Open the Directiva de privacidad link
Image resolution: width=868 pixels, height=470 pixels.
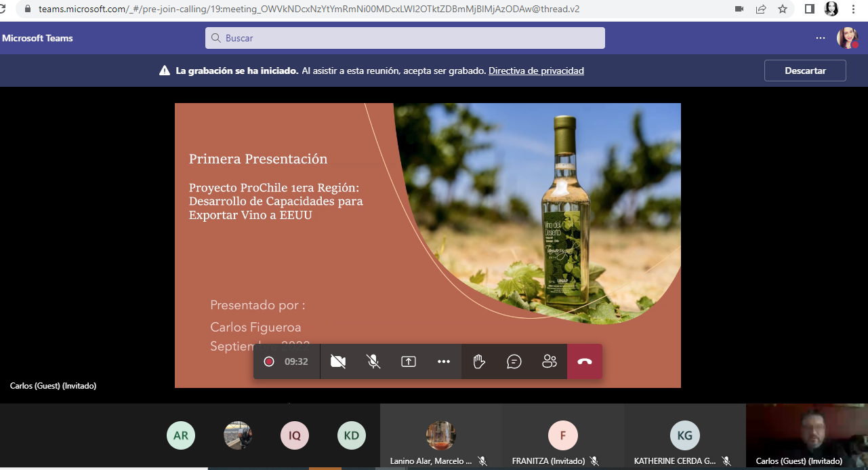coord(536,71)
